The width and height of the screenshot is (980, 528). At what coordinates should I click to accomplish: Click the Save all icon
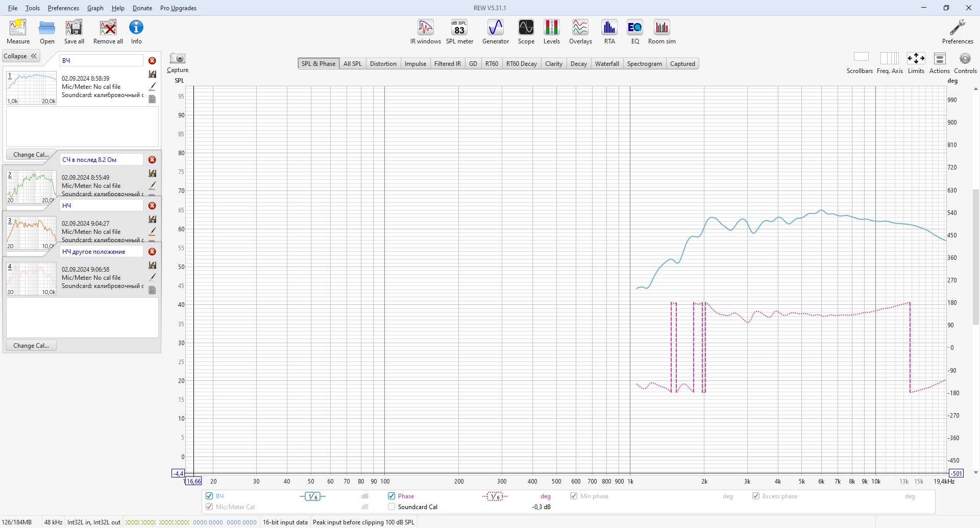(x=74, y=32)
